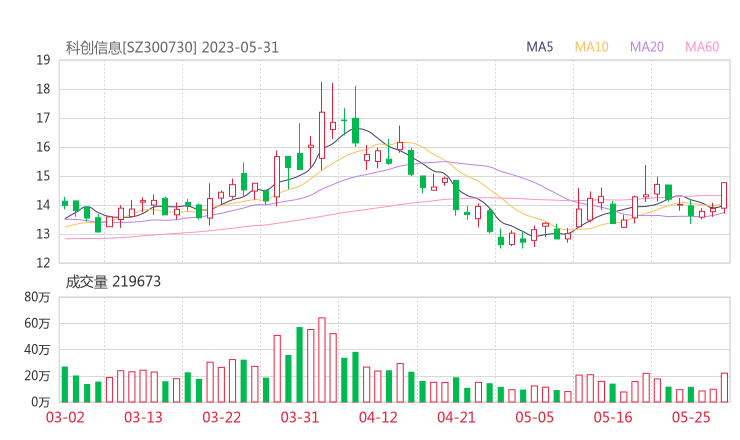Image resolution: width=740 pixels, height=440 pixels.
Task: Click the 0万 volume axis label
Action: (x=41, y=402)
